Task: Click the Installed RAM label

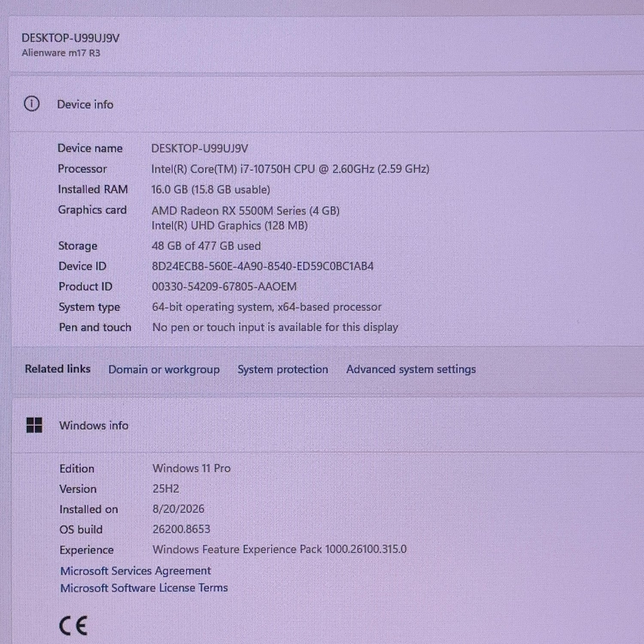Action: pos(93,190)
